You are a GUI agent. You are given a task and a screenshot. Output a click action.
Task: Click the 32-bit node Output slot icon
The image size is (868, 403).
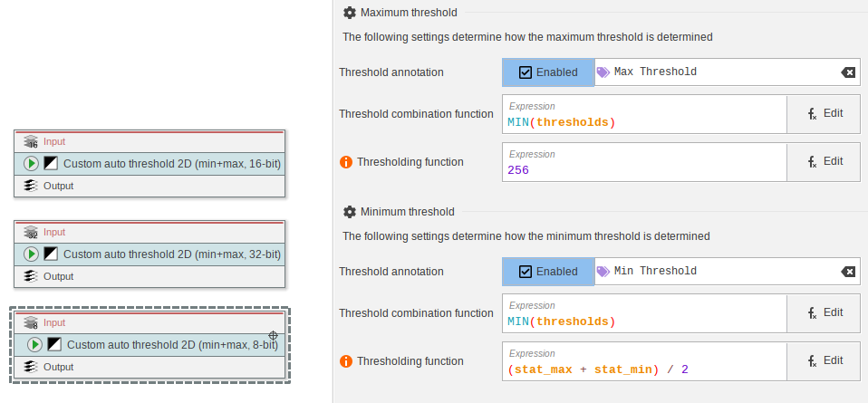click(31, 276)
